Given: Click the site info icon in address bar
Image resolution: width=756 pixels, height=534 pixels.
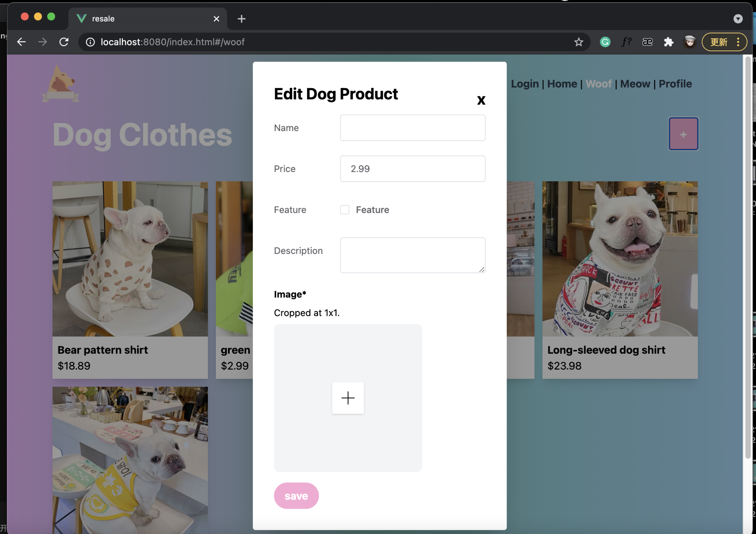Looking at the screenshot, I should (x=90, y=42).
